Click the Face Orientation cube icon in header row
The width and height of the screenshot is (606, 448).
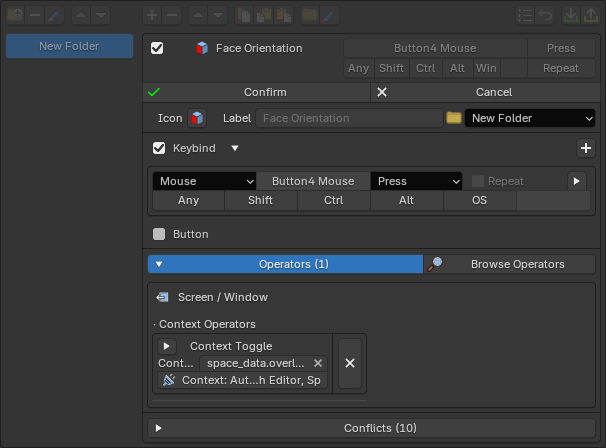[x=202, y=48]
